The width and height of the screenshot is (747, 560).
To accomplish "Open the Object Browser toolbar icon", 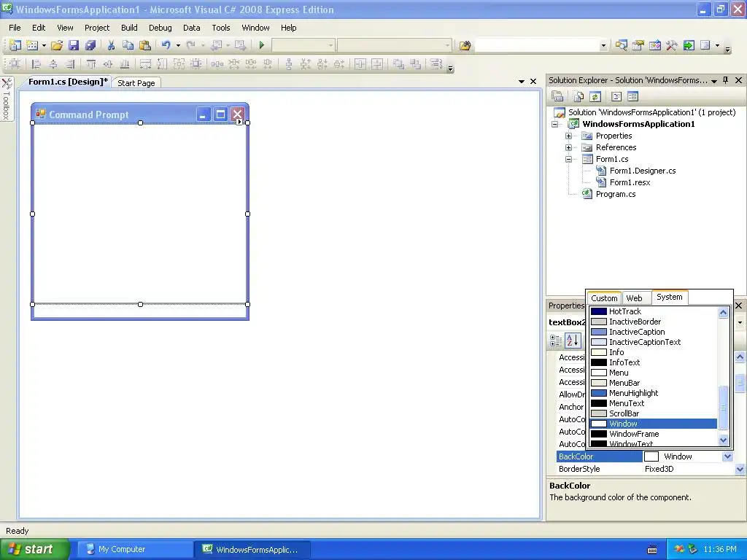I will pyautogui.click(x=655, y=45).
